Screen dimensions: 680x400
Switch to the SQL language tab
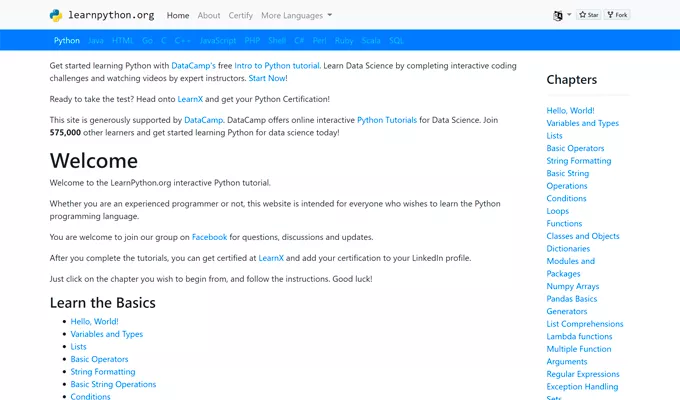coord(396,41)
